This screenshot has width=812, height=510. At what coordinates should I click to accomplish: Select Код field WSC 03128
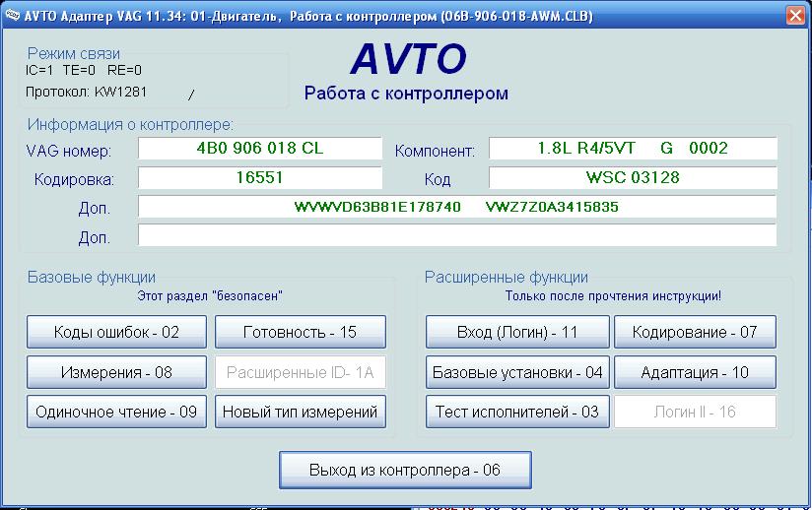click(633, 178)
